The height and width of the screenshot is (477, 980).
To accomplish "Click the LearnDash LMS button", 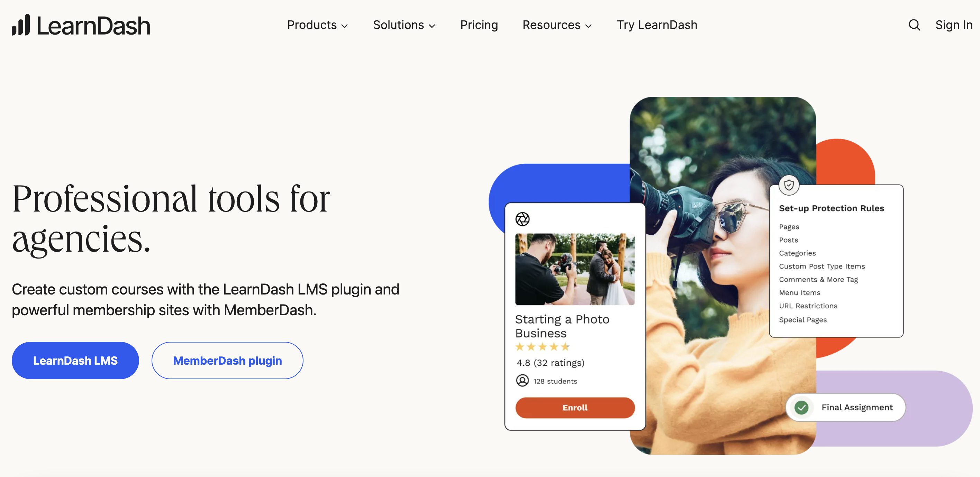I will tap(75, 360).
